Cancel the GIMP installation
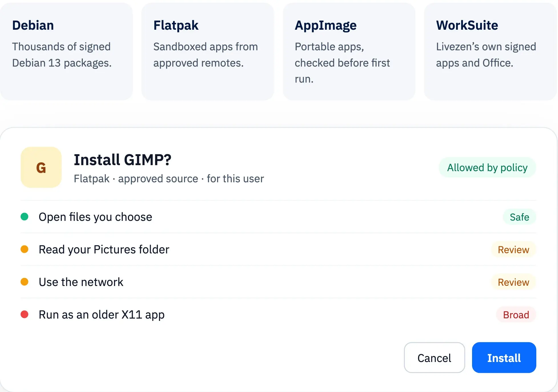Viewport: 558px width, 392px height. pos(434,357)
